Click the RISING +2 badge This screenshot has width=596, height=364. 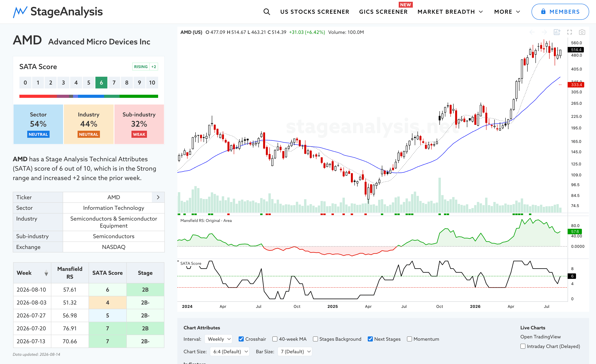[x=145, y=67]
